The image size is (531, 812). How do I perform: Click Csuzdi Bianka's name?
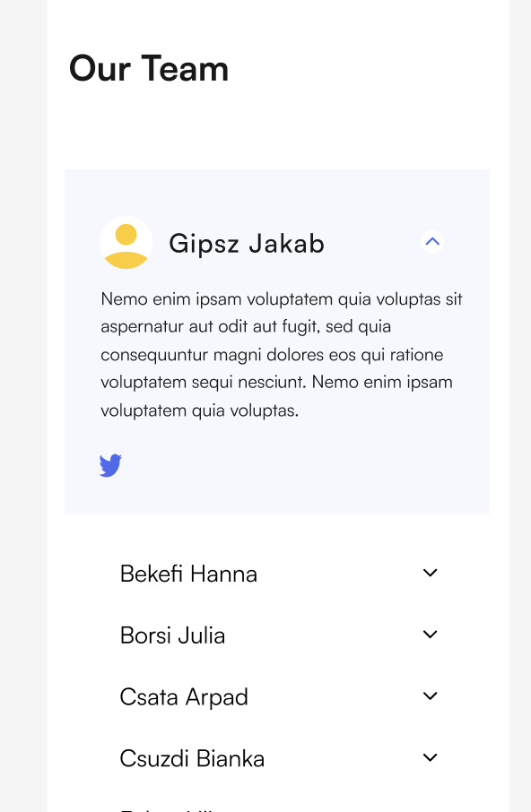tap(192, 758)
